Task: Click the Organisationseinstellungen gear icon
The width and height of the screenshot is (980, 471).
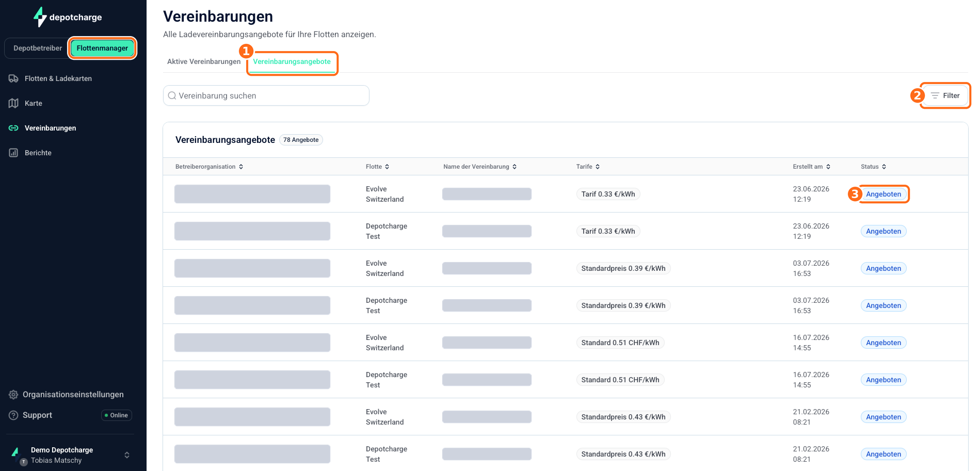Action: [x=13, y=395]
